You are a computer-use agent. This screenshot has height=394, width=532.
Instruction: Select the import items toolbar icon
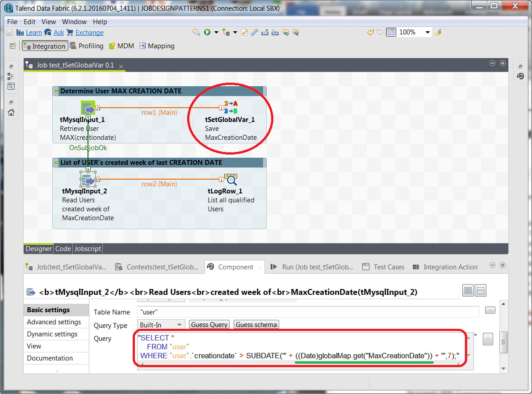[275, 32]
